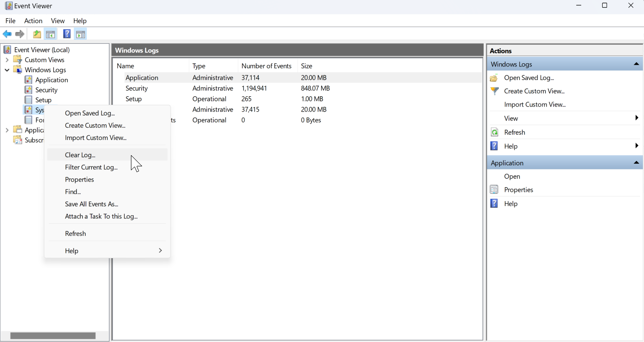Viewport: 644px width, 342px height.
Task: Click the console tree horizontal scrollbar
Action: pyautogui.click(x=53, y=336)
